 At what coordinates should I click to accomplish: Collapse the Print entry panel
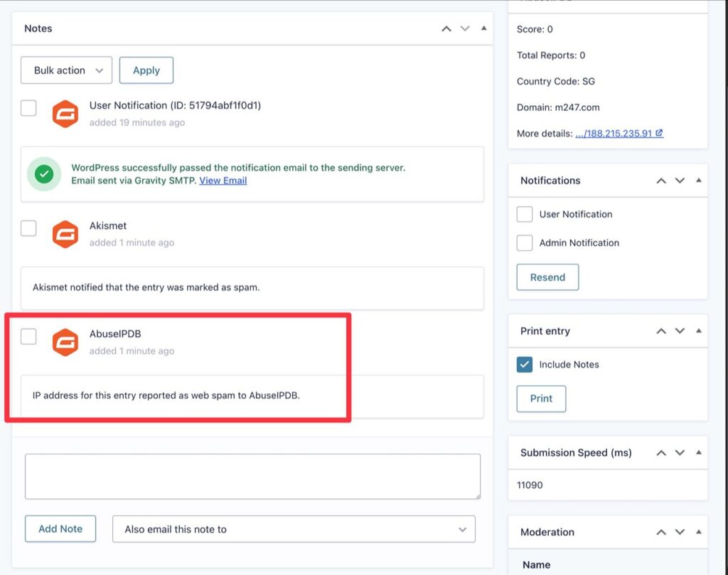(x=699, y=331)
